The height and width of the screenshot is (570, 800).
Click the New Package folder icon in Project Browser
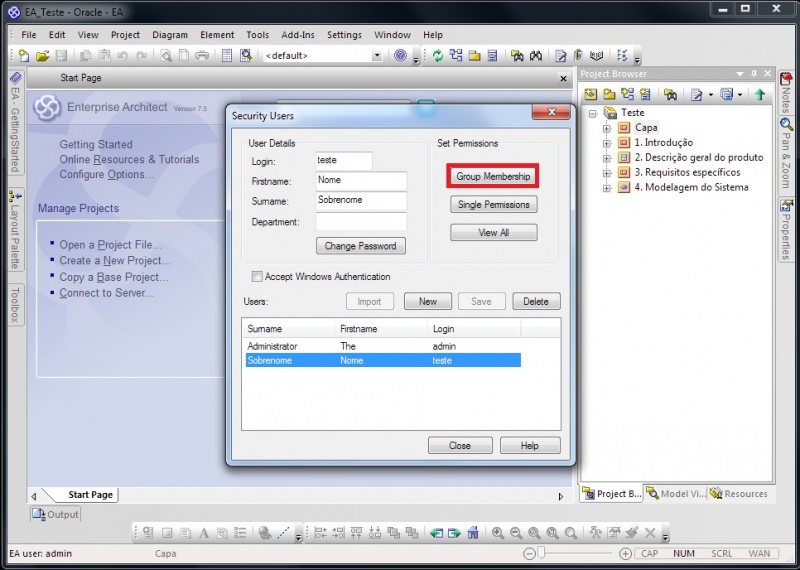click(609, 94)
